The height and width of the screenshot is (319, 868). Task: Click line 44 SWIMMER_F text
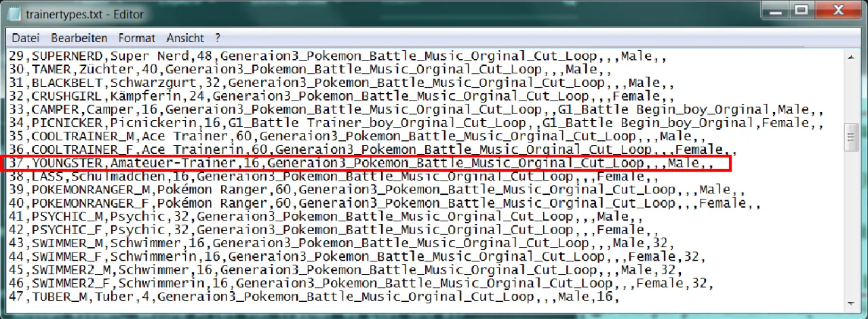click(x=359, y=257)
